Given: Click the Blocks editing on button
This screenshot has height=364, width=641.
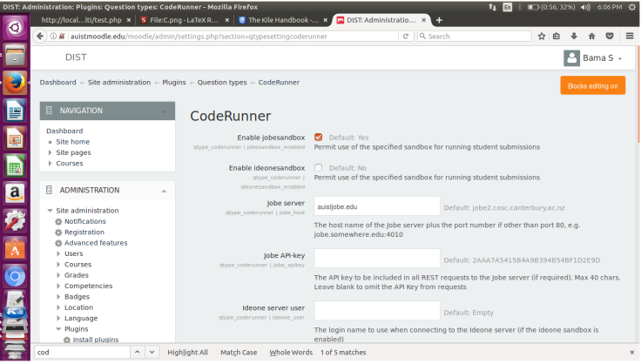Looking at the screenshot, I should tap(592, 85).
